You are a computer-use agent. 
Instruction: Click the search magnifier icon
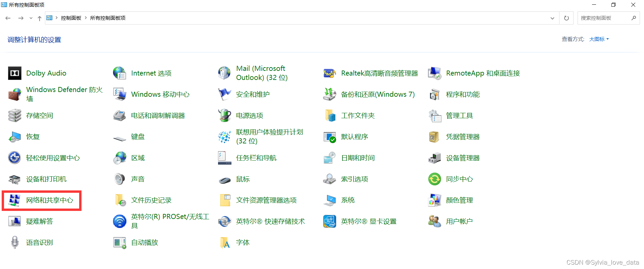click(634, 18)
